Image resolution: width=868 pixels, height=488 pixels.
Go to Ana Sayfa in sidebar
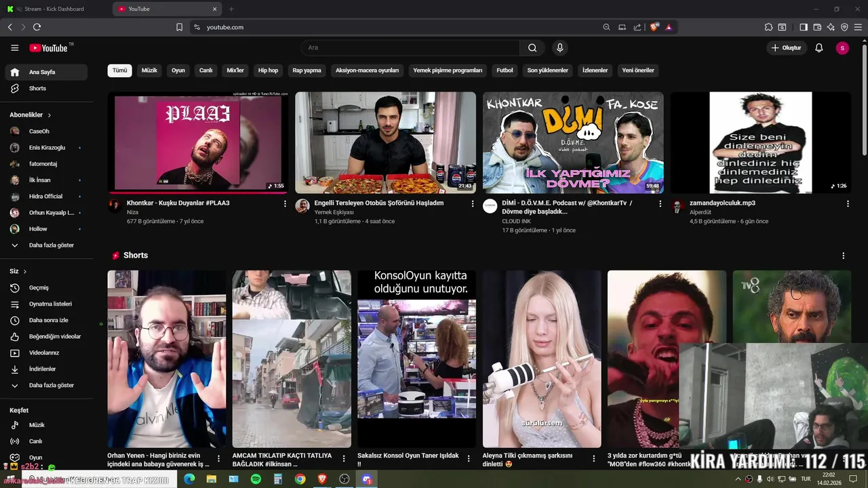(46, 72)
